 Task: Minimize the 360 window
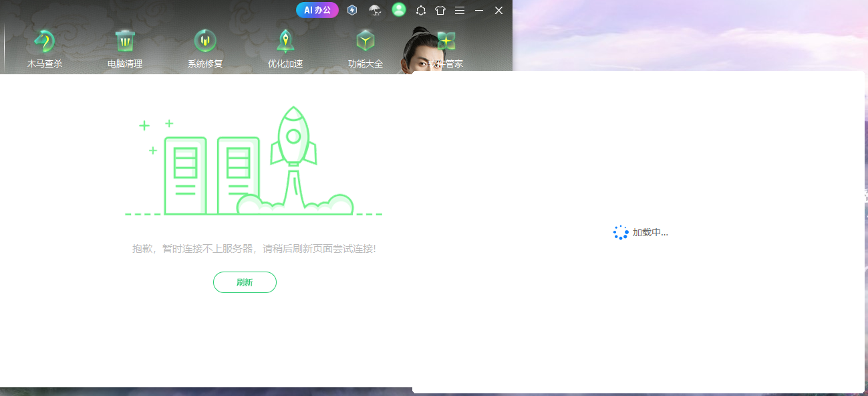(479, 10)
